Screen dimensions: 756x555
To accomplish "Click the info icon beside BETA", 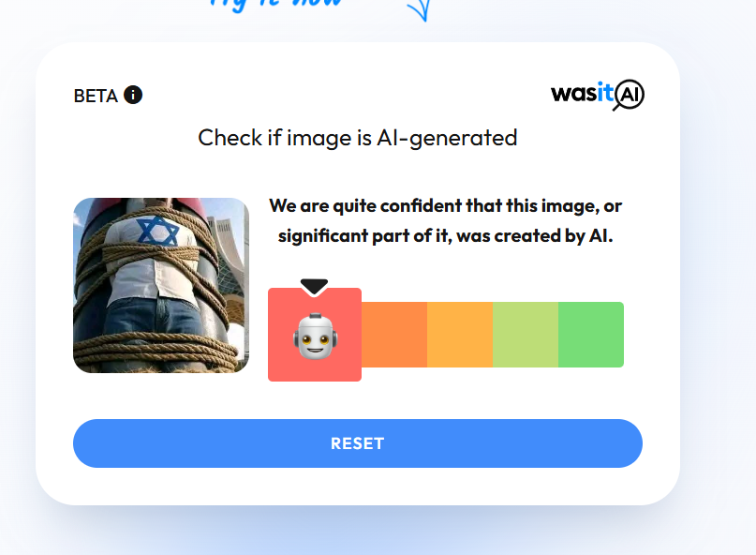I will (133, 95).
